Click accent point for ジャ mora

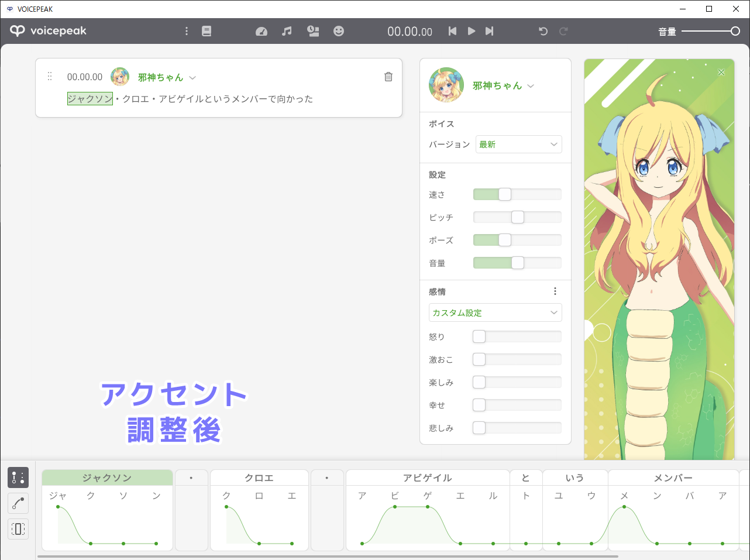pyautogui.click(x=58, y=507)
